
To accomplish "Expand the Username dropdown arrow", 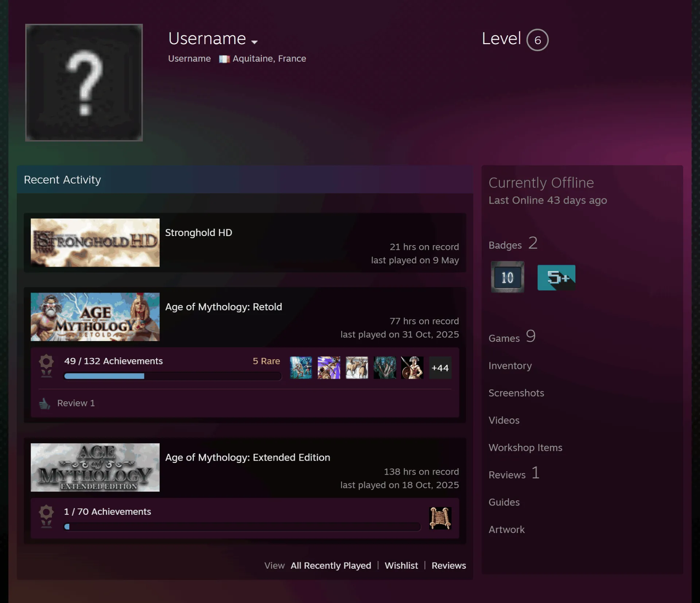I will 254,42.
